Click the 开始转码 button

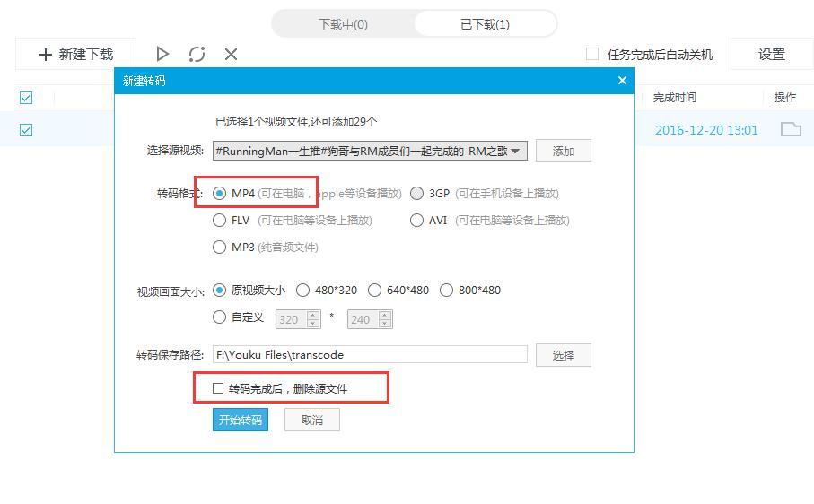pos(241,420)
